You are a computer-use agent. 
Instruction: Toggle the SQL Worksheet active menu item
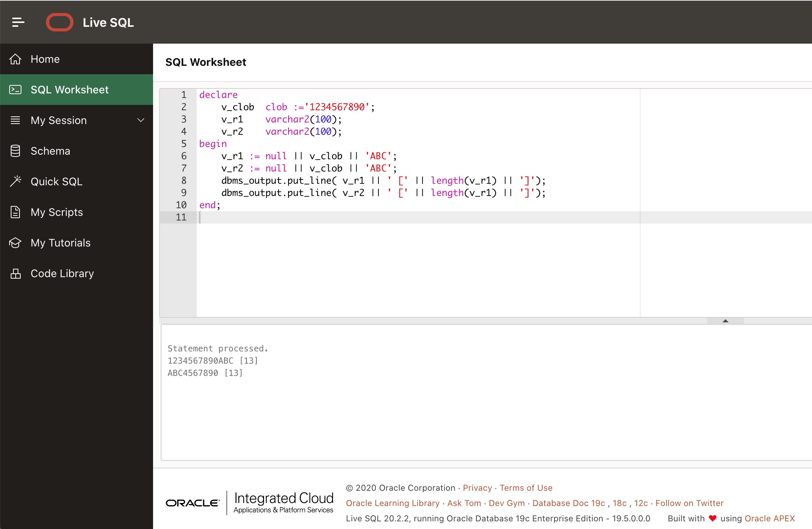76,89
